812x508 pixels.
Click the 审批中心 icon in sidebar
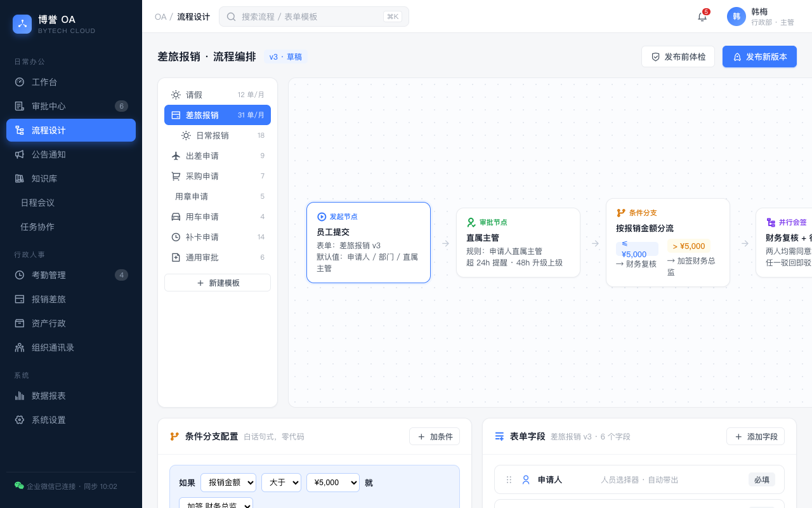pos(20,106)
